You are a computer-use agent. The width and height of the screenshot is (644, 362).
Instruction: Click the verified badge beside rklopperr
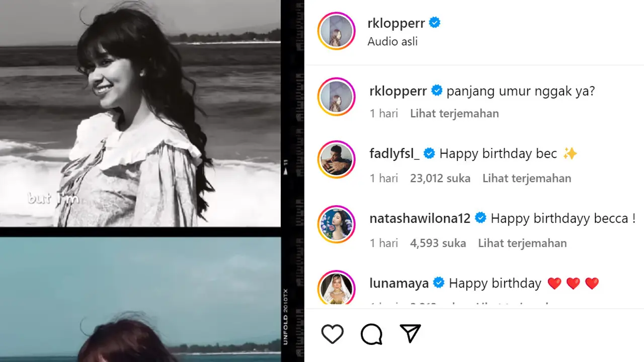[x=434, y=22]
